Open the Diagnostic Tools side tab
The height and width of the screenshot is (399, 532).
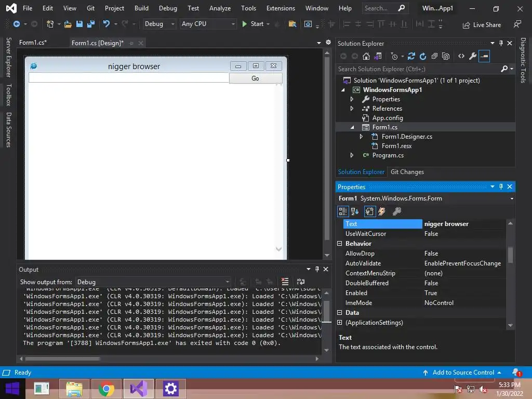523,60
